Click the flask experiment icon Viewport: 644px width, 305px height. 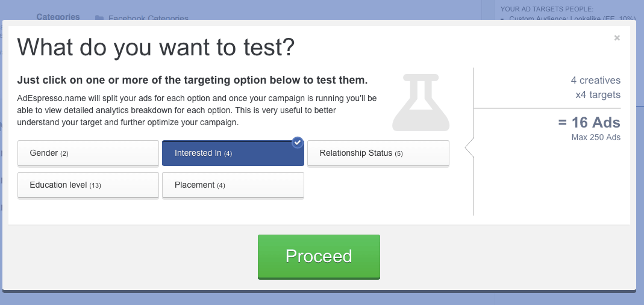pyautogui.click(x=421, y=102)
